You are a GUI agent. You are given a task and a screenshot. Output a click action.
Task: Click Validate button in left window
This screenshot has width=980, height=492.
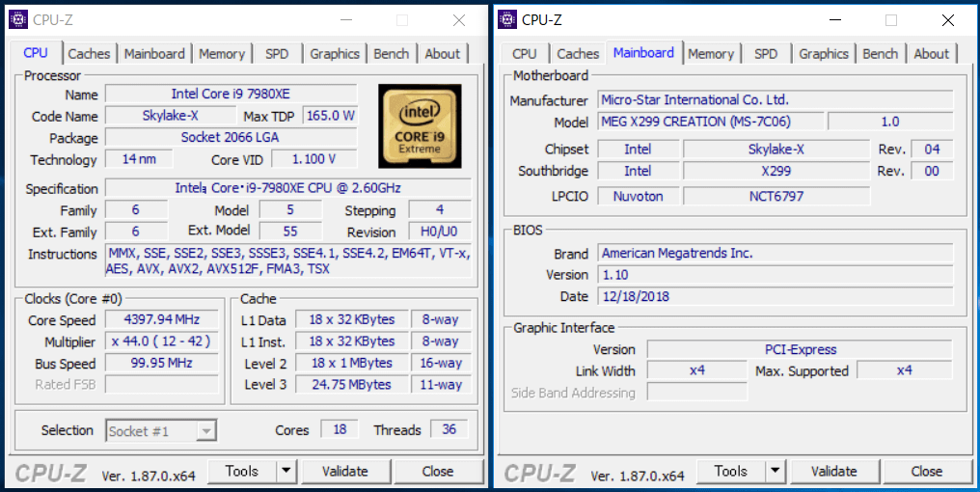(345, 472)
